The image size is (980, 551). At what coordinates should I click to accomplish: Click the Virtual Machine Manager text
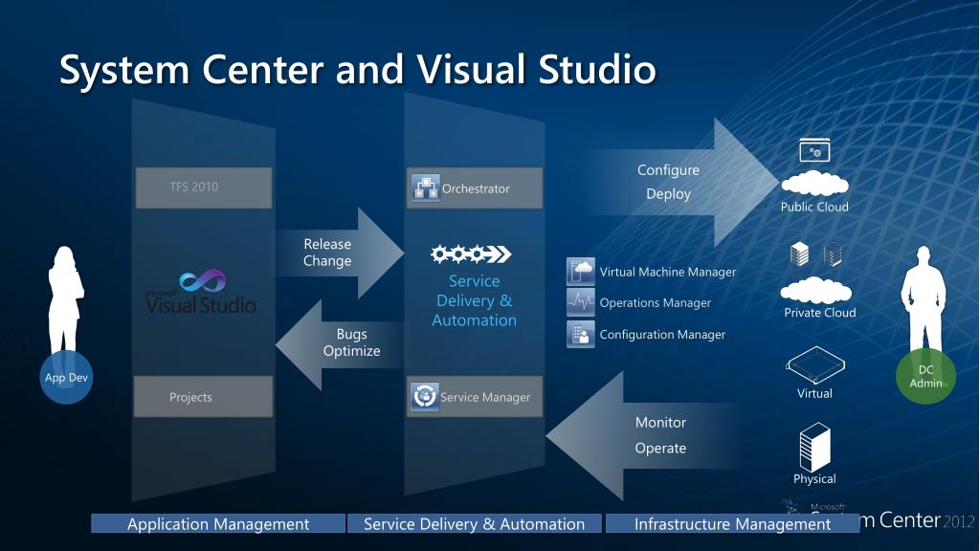click(667, 272)
